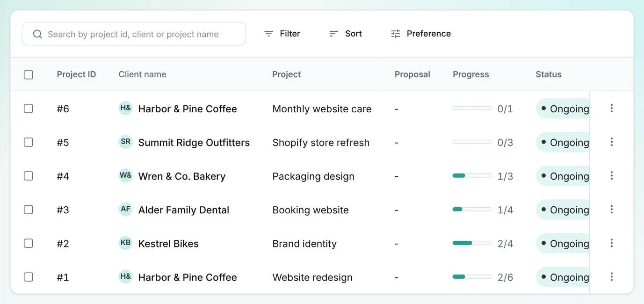
Task: Open Harbor & Pine Coffee in row #1
Action: pyautogui.click(x=188, y=277)
